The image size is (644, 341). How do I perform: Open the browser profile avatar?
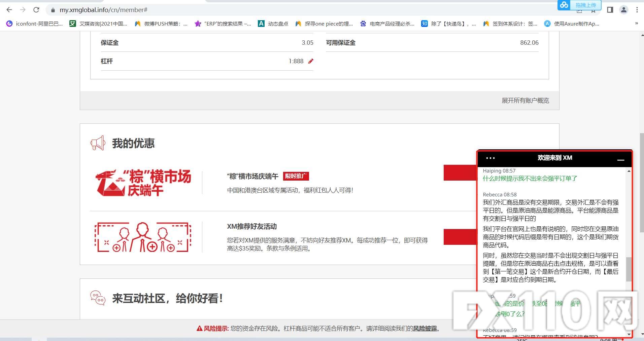(624, 10)
